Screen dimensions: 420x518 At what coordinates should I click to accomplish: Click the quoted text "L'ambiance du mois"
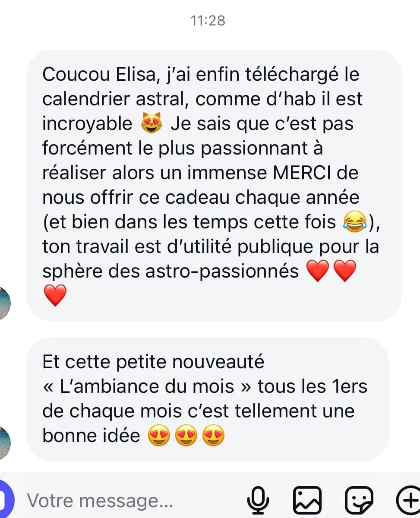click(x=147, y=386)
